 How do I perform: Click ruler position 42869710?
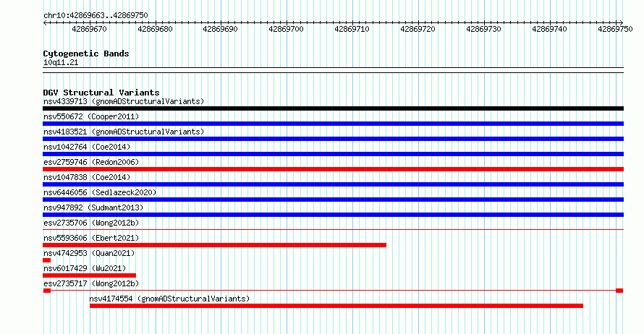pyautogui.click(x=352, y=29)
